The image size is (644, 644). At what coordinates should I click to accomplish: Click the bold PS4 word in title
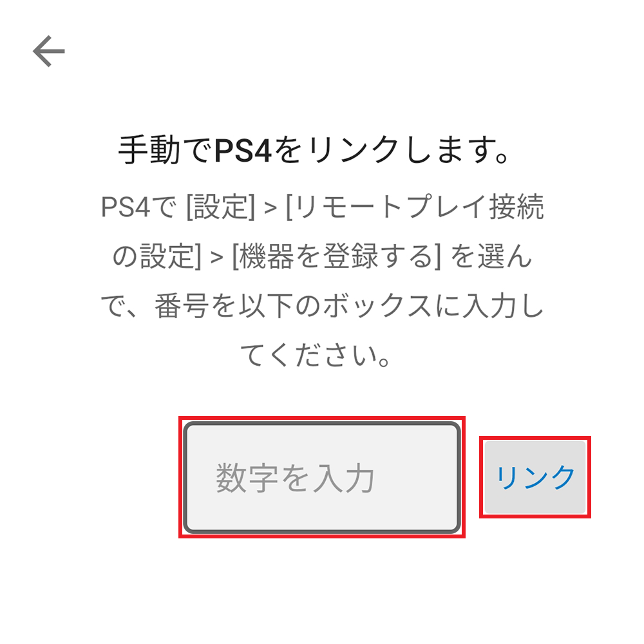(x=243, y=151)
